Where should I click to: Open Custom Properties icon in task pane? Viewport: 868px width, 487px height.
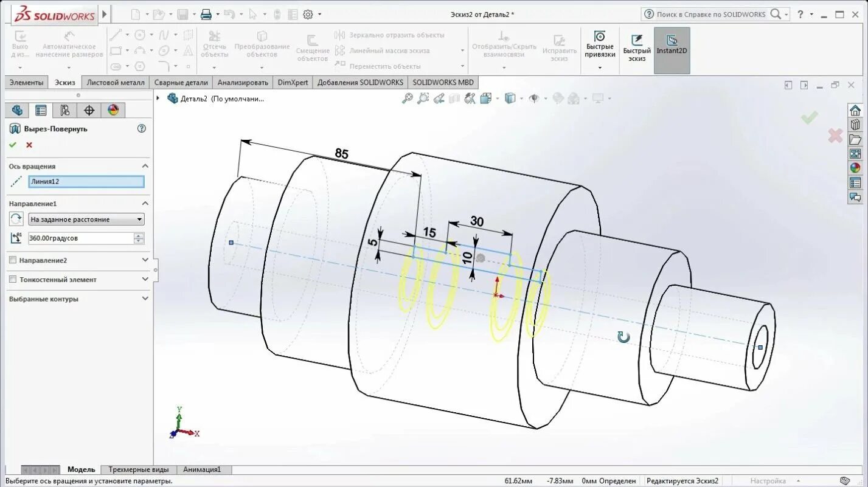click(855, 183)
